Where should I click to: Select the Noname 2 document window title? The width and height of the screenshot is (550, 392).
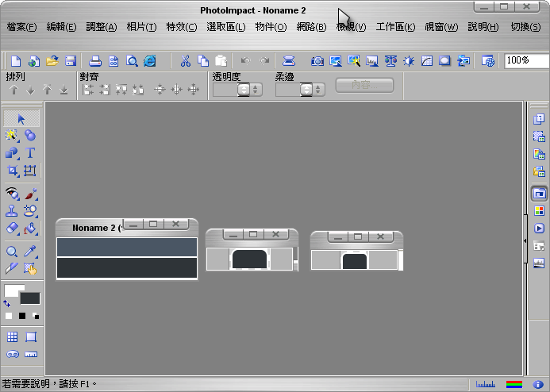click(97, 228)
